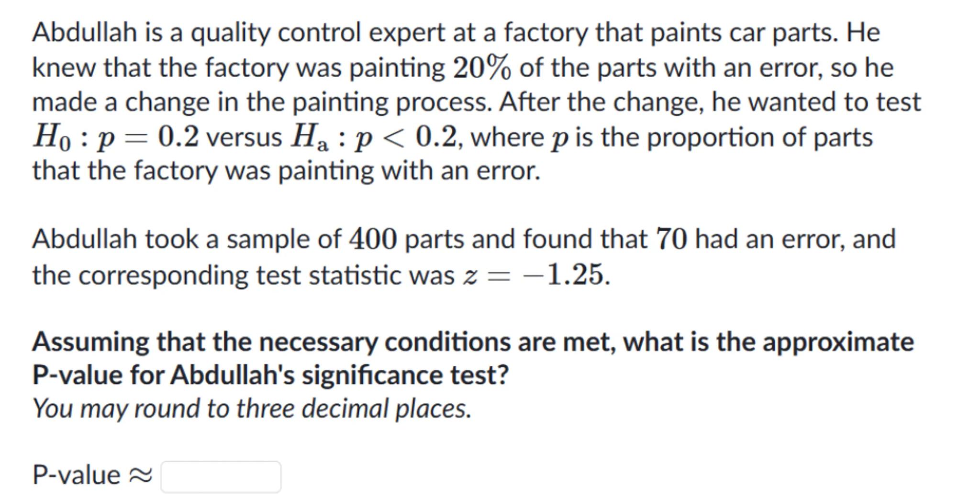
Task: Click the alternative hypothesis Ha : p < 0.2
Action: coord(374,137)
